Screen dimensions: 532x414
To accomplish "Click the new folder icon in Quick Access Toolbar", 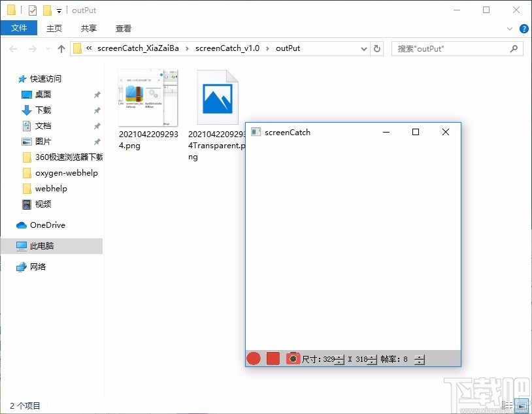I will tap(48, 10).
